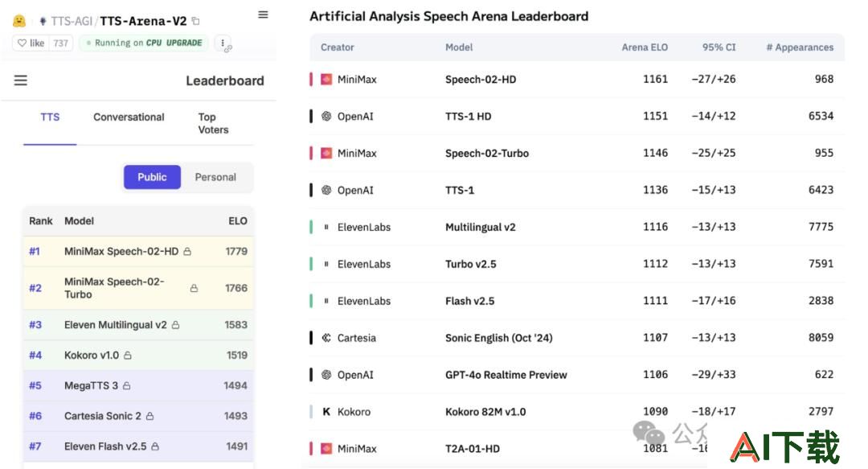Screen dimensions: 868x469
Task: Sort by the Arena ELO column header
Action: pyautogui.click(x=645, y=47)
